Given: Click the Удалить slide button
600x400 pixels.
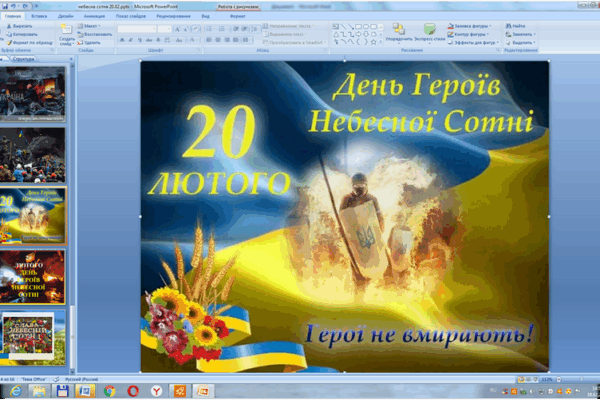Looking at the screenshot, I should (89, 43).
